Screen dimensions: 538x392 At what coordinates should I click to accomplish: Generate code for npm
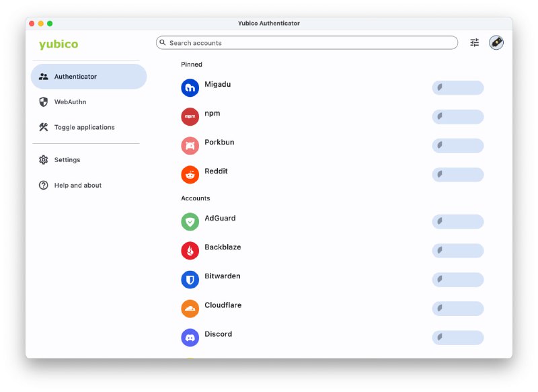tap(458, 116)
